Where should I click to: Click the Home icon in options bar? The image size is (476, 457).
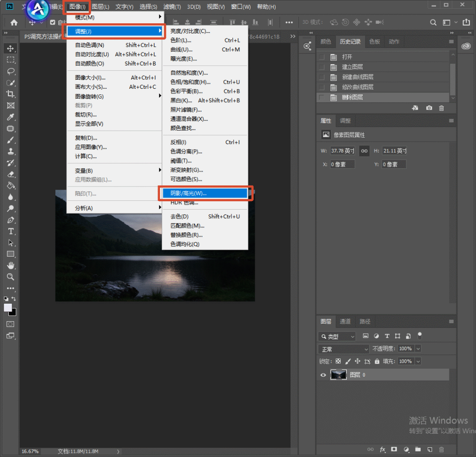(x=14, y=22)
